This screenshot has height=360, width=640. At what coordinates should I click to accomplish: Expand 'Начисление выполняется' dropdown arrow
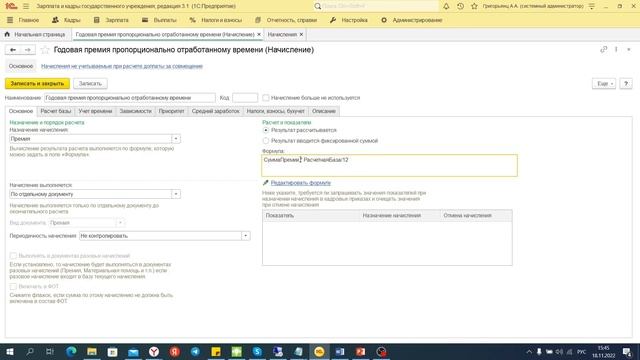pos(176,194)
